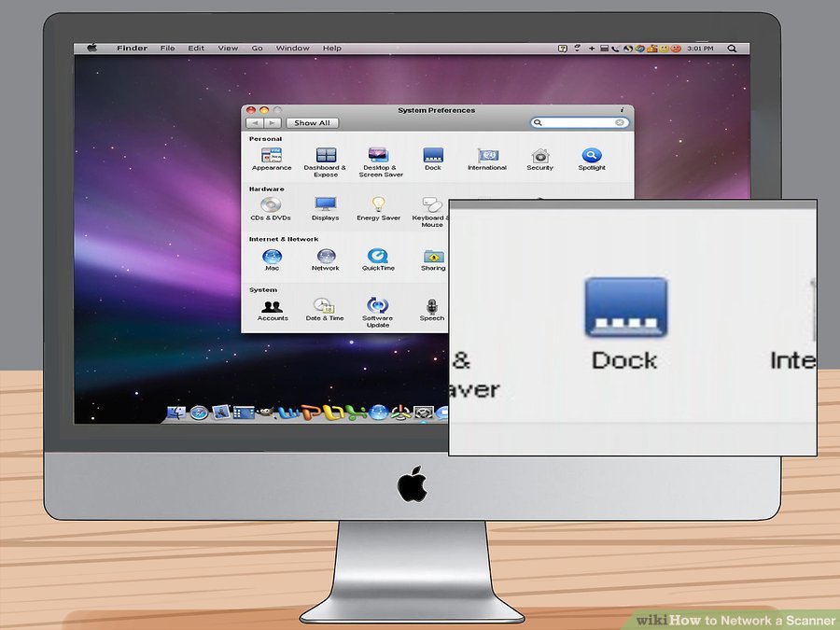Open the Speech preference pane
The height and width of the screenshot is (630, 840).
tap(432, 310)
